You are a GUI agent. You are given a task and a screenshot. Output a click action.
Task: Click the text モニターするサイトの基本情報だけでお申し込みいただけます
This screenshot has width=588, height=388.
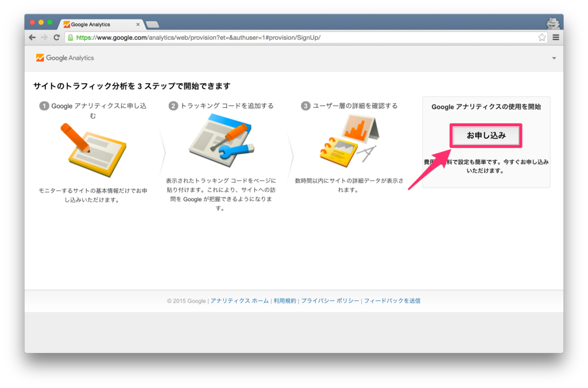pyautogui.click(x=93, y=195)
